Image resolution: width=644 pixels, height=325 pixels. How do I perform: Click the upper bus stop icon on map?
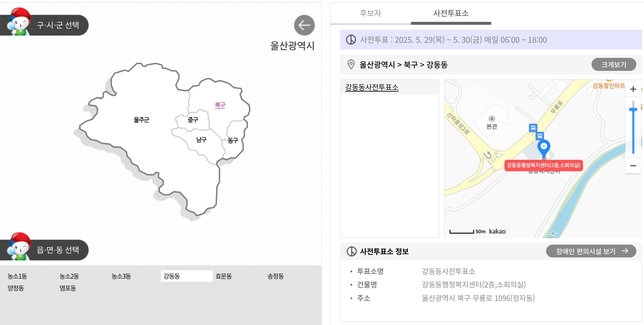[x=533, y=128]
